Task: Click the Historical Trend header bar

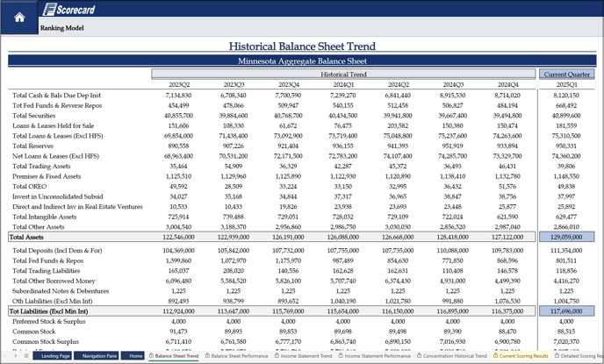Action: (343, 75)
